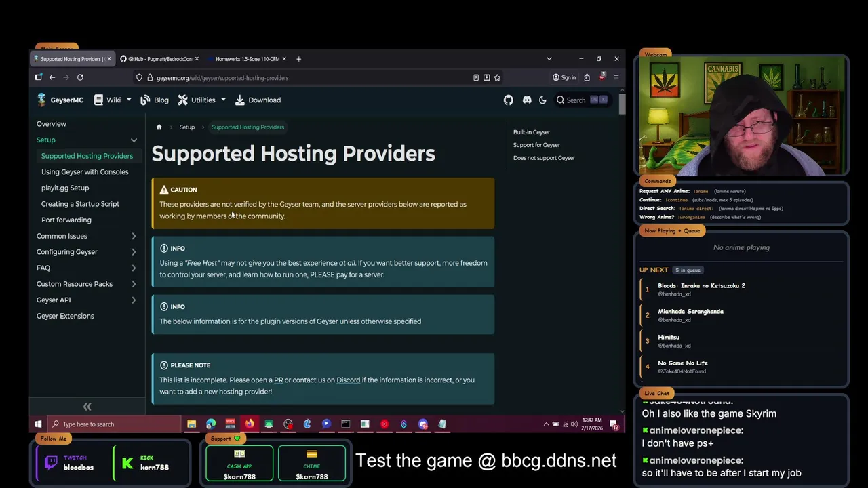Open Overview in the sidebar
868x488 pixels.
(x=52, y=124)
